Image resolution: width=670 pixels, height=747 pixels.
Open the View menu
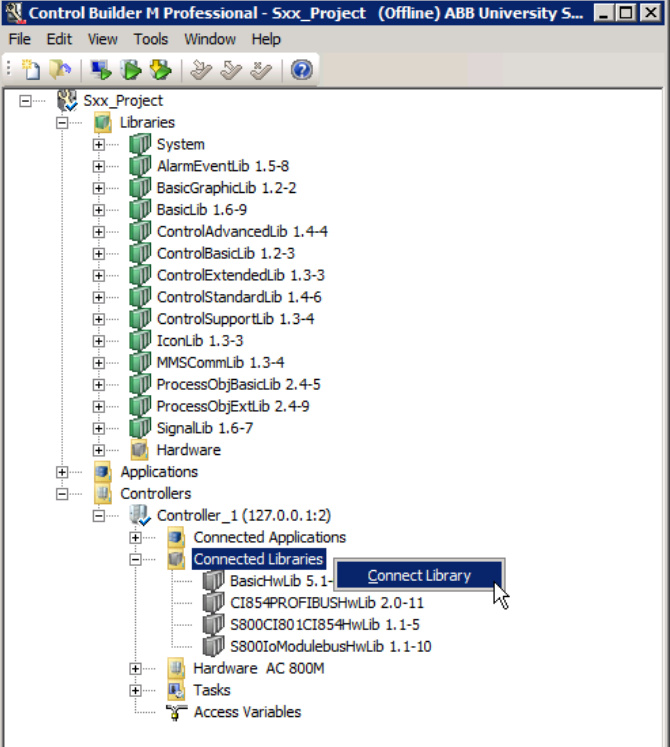click(x=102, y=39)
